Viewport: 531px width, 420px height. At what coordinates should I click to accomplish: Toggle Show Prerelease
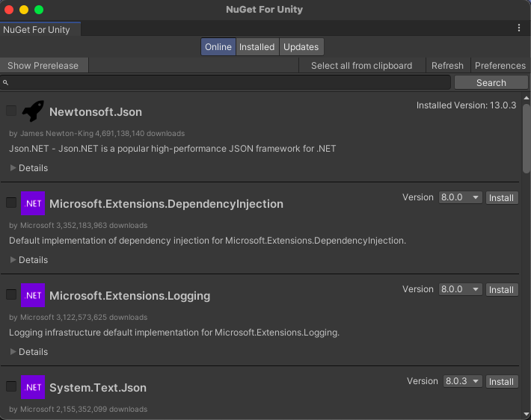point(43,65)
